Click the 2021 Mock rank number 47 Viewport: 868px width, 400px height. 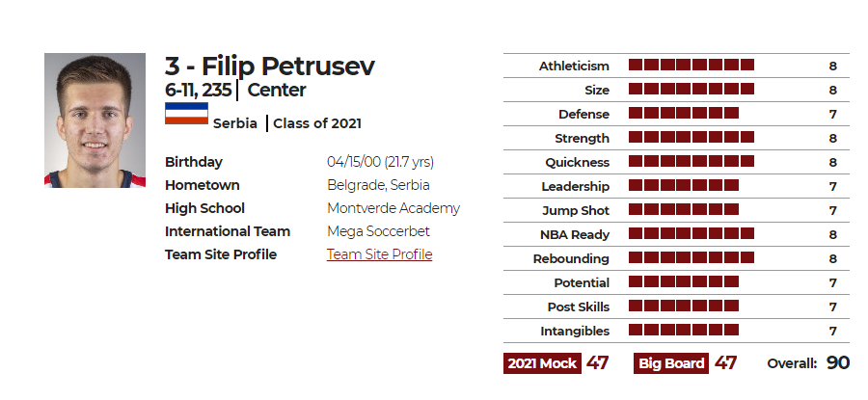597,363
